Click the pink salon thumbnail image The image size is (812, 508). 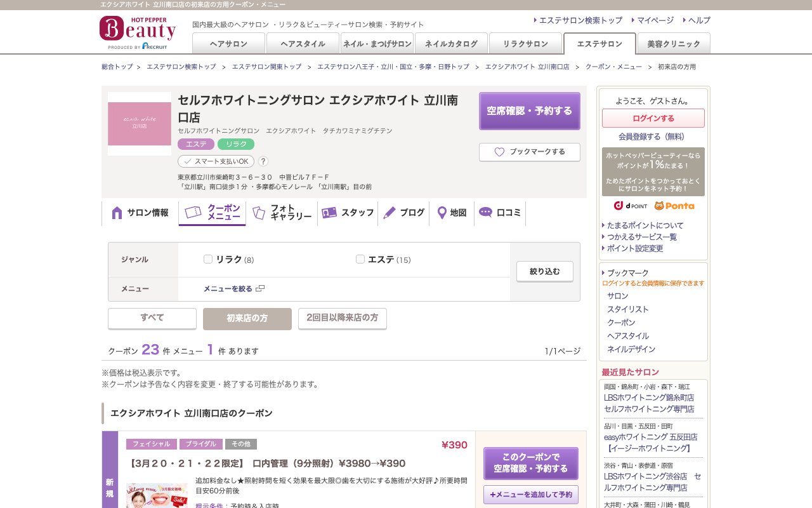click(139, 123)
